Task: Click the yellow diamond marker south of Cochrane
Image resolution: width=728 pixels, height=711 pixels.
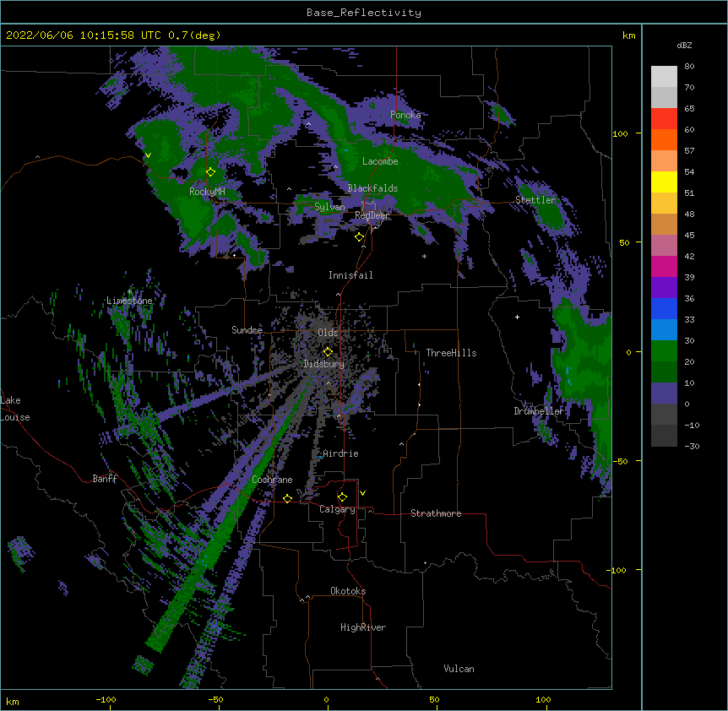Action: 287,498
